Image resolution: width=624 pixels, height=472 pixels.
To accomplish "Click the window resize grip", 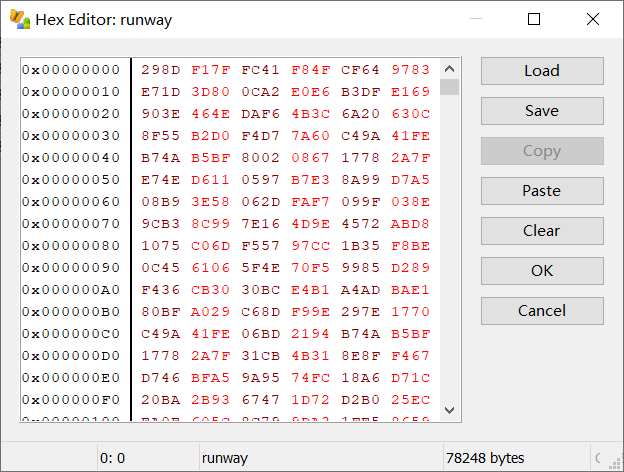I will (616, 464).
